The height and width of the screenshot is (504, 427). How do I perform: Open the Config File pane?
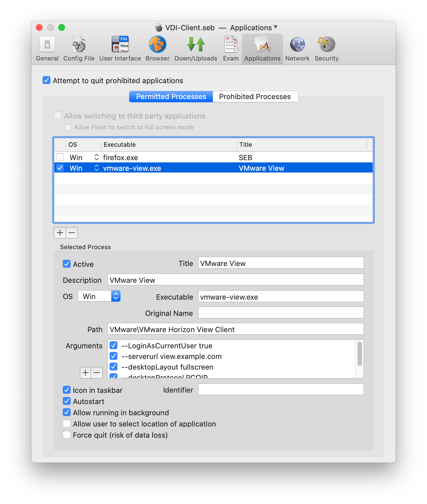[x=79, y=49]
